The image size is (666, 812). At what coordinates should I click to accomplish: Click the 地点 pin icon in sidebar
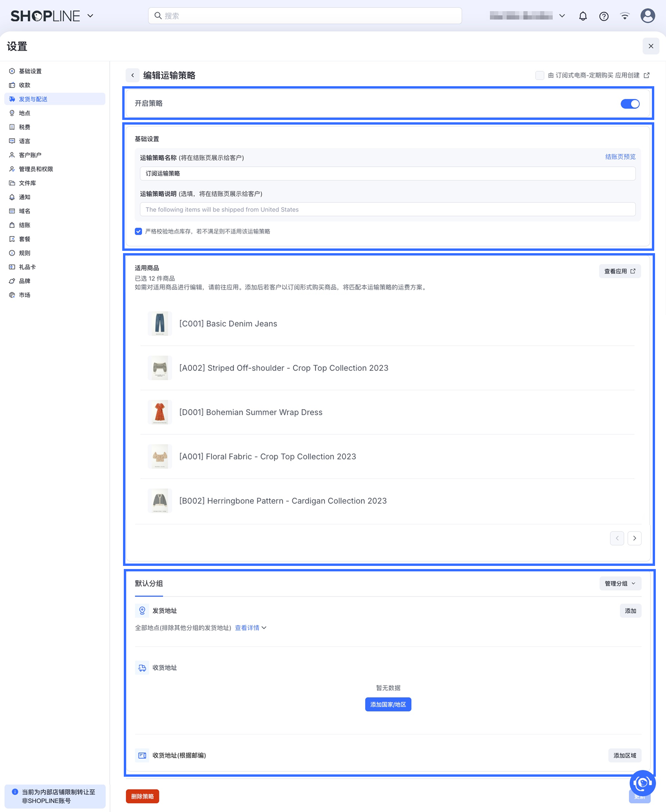coord(12,113)
